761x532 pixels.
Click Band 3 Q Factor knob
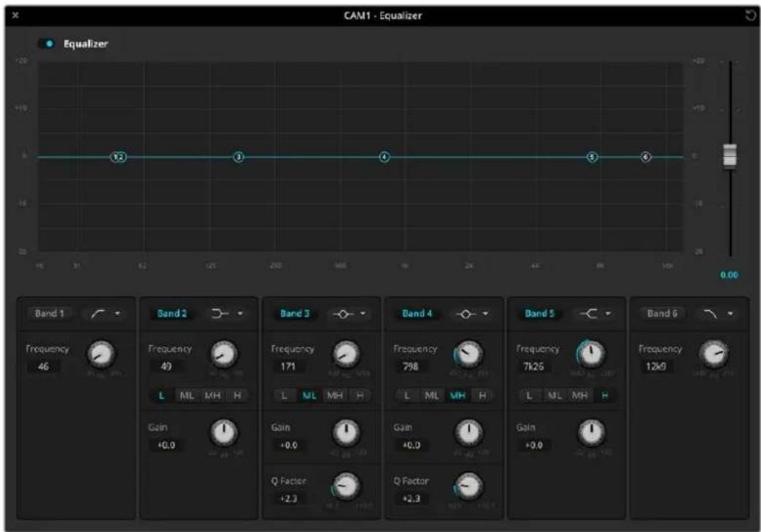346,486
